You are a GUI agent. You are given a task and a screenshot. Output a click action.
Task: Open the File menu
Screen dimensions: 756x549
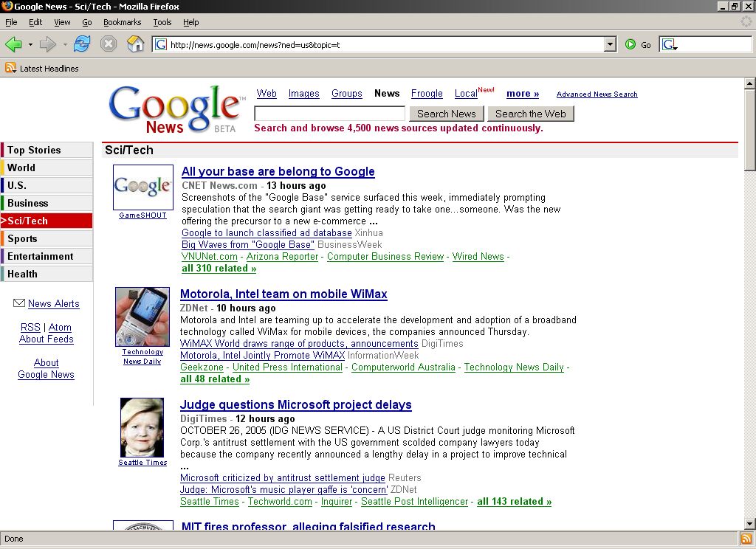(x=11, y=22)
